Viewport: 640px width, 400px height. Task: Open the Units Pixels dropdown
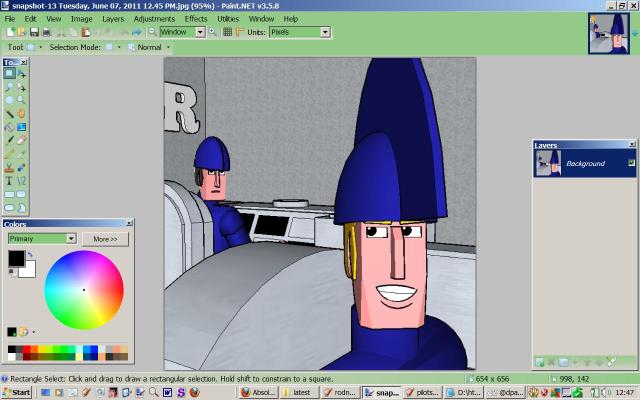point(325,32)
